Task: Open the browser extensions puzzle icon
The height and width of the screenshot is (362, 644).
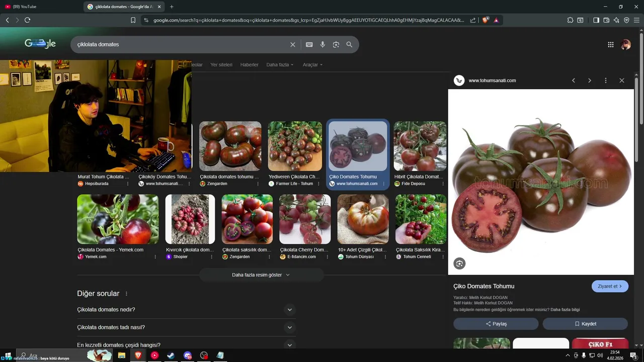Action: click(570, 20)
